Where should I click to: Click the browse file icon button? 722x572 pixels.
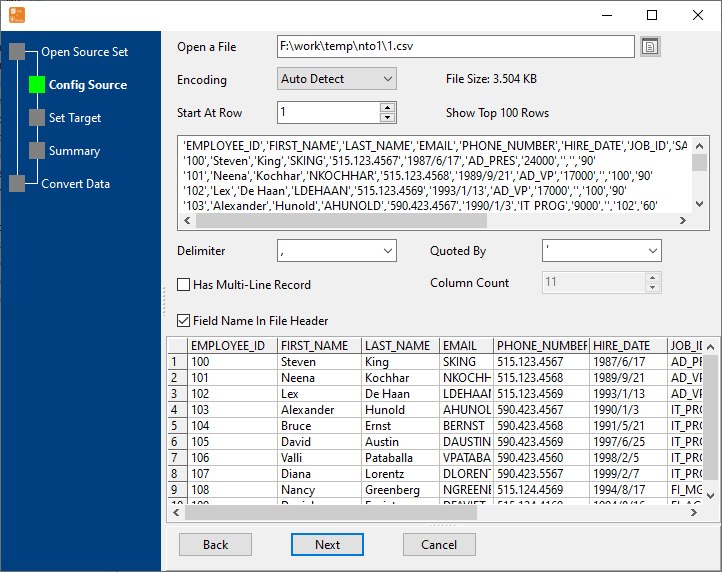650,47
